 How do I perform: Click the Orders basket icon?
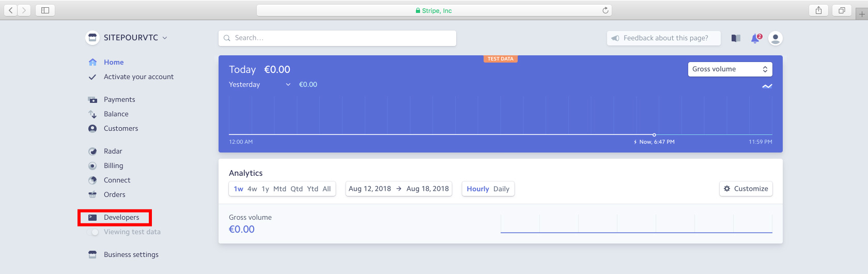(x=92, y=195)
